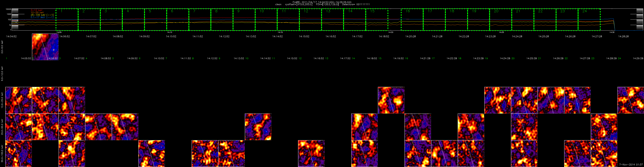Click the '10000' tick label on the y-axis

point(8,9)
